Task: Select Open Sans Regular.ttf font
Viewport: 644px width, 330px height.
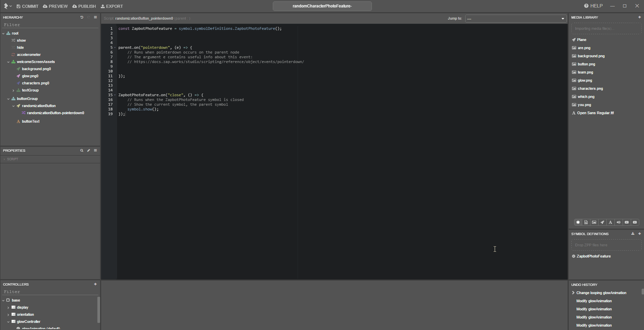Action: pos(595,113)
